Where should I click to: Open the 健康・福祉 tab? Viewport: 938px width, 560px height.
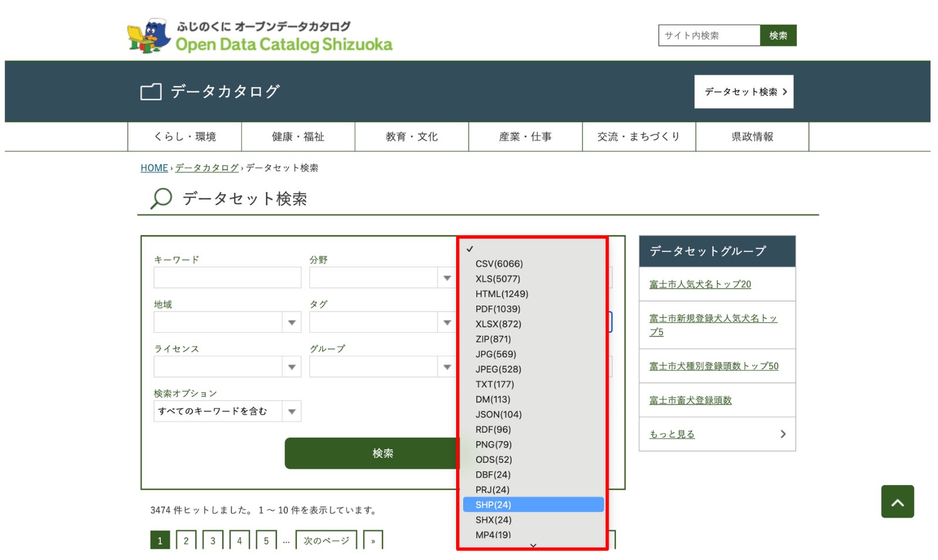(298, 136)
